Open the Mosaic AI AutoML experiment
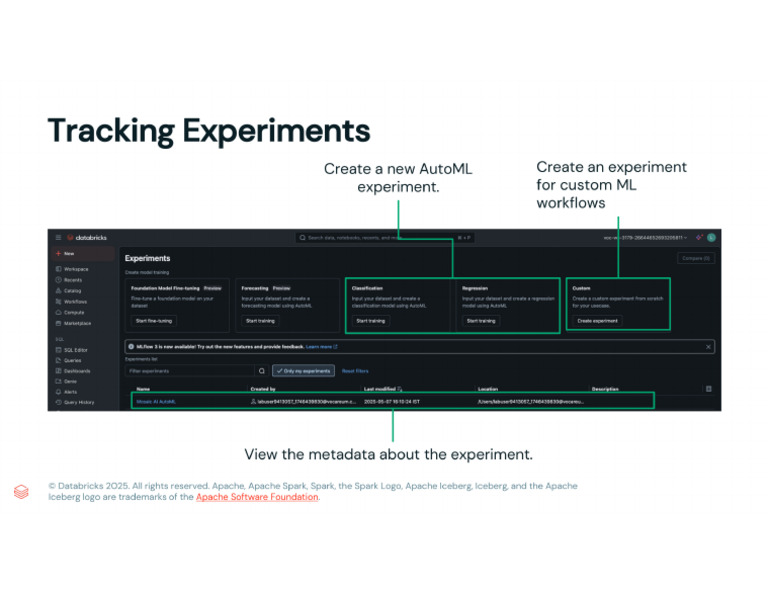This screenshot has height=594, width=768. [x=156, y=402]
